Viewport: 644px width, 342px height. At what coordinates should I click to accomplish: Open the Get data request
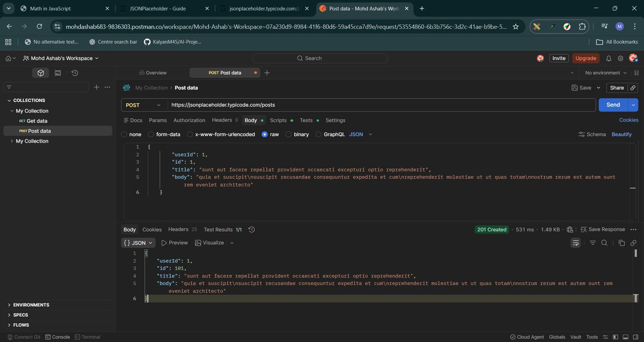tap(37, 121)
